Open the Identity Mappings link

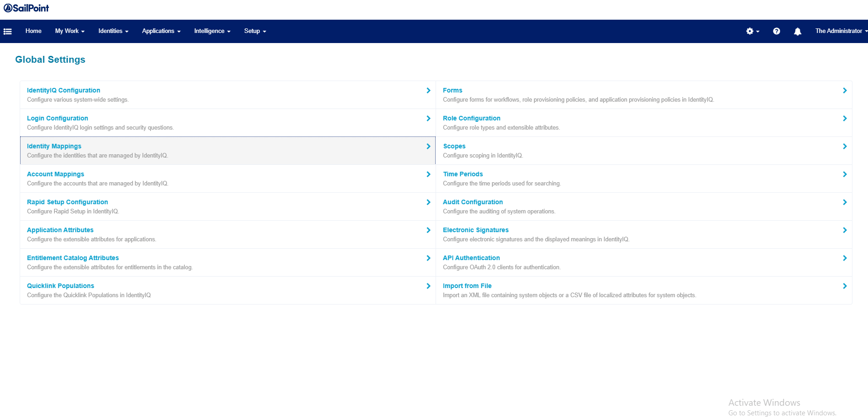(x=54, y=147)
